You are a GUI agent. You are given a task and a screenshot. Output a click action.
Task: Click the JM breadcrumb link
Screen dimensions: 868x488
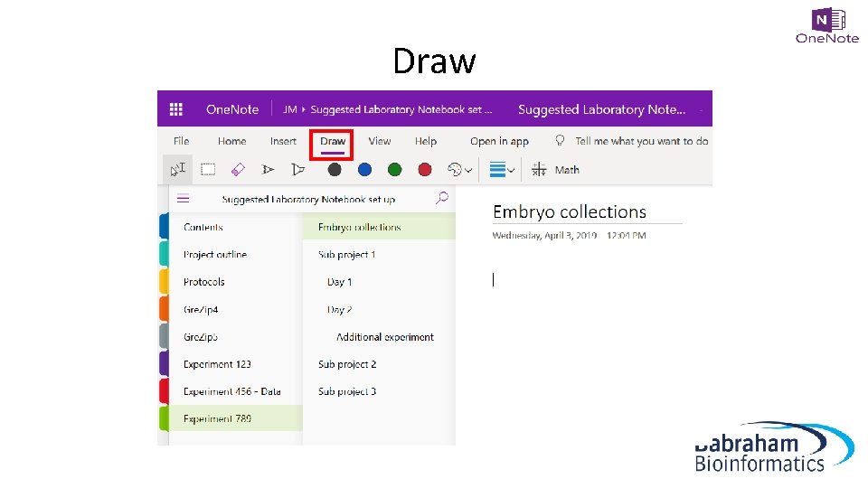pos(290,109)
